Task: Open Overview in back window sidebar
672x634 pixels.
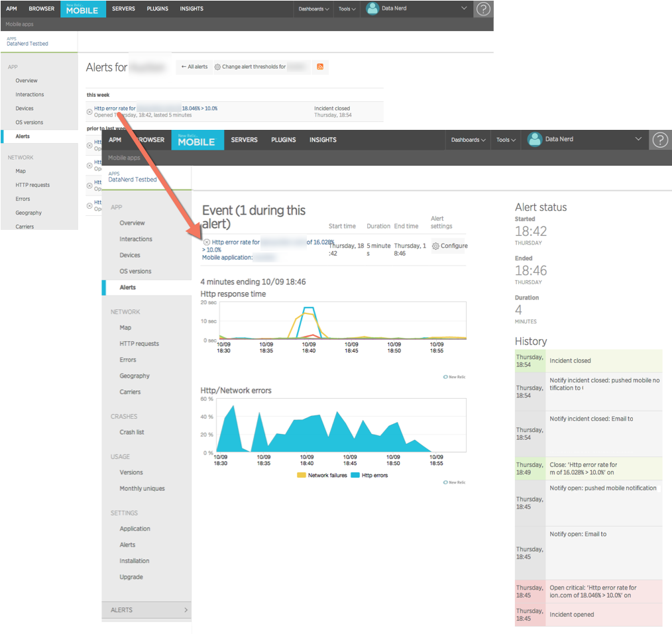Action: pyautogui.click(x=26, y=81)
